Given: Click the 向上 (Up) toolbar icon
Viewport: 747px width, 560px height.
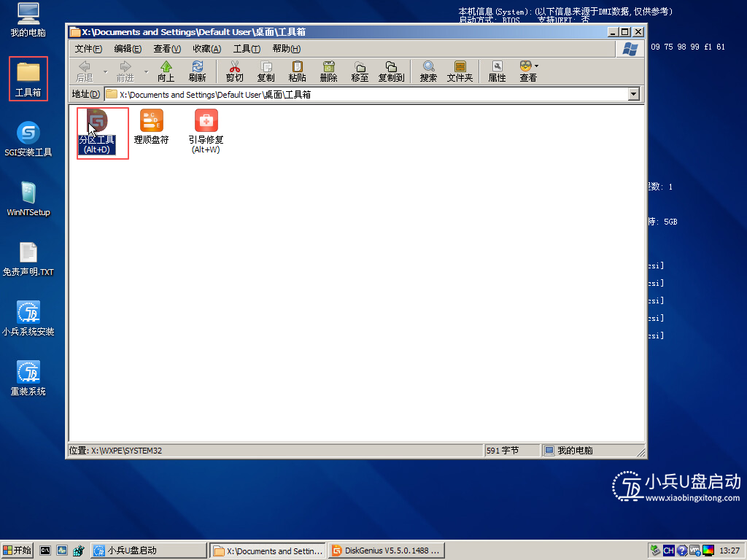Looking at the screenshot, I should (166, 71).
